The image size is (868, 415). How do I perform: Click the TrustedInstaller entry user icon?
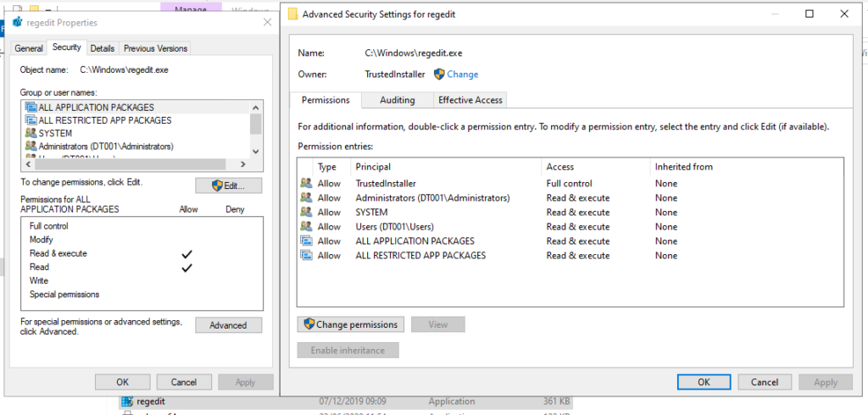click(x=305, y=184)
